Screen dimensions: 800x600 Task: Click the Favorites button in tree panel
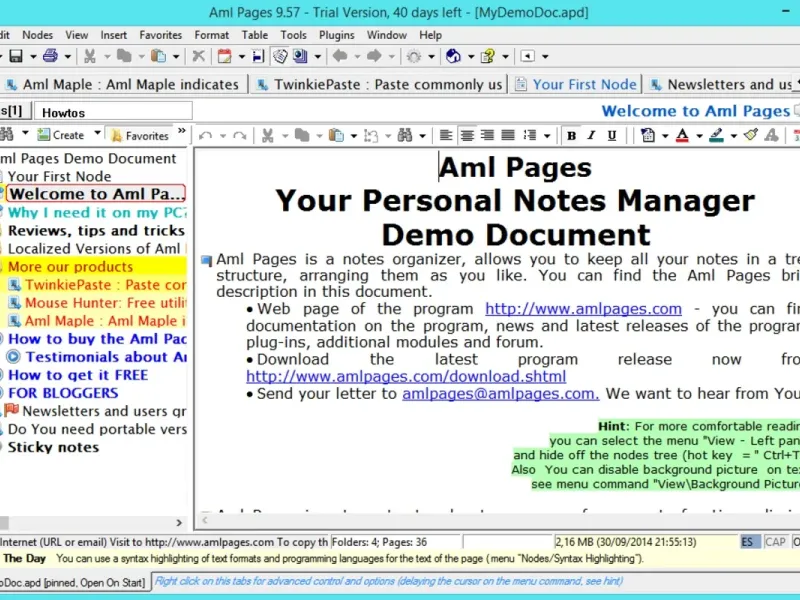140,136
